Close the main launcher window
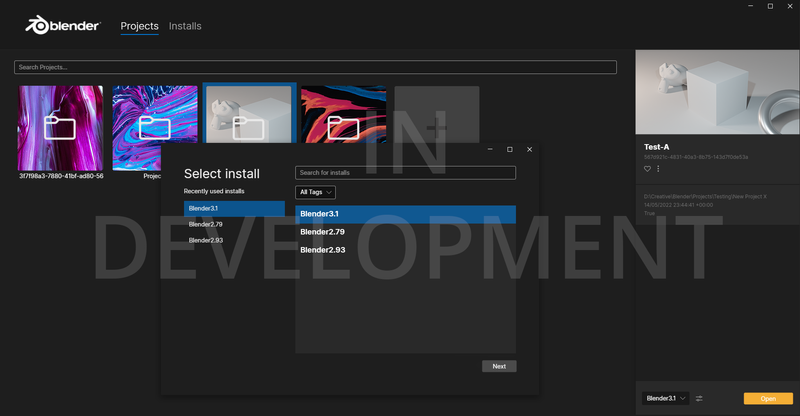800x416 pixels. 790,6
